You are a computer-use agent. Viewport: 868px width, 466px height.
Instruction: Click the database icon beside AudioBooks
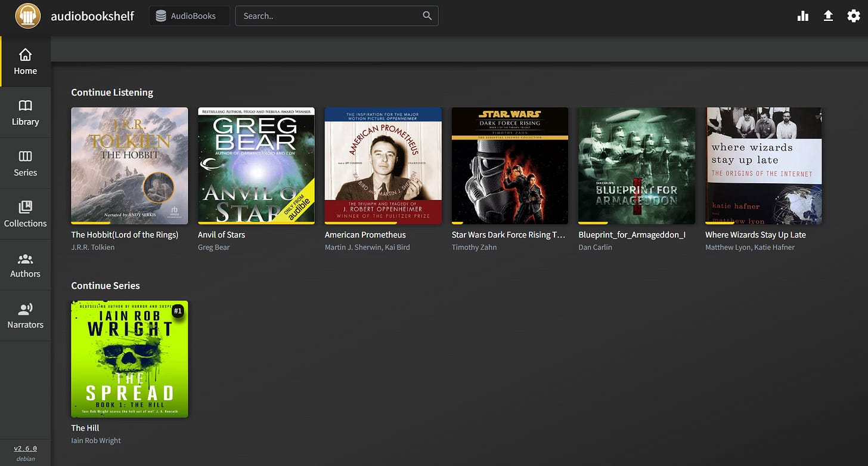pyautogui.click(x=160, y=16)
